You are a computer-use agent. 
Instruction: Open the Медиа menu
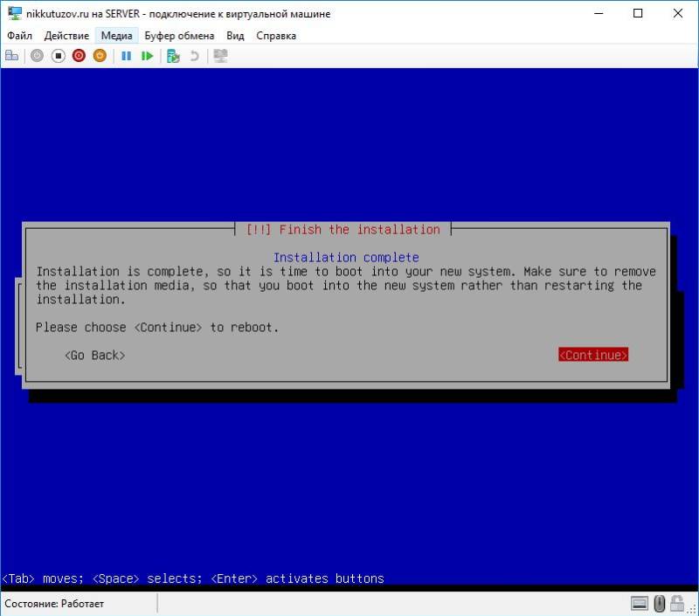(116, 36)
